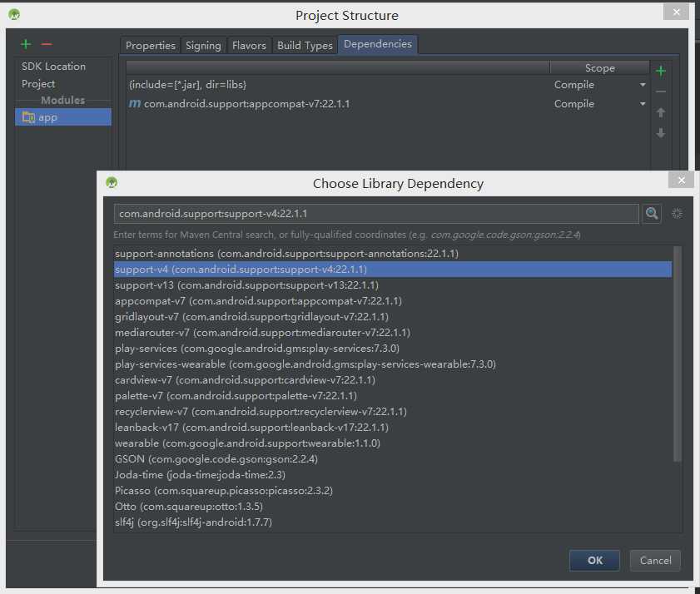Select play-services 7.3.0 library
Viewport: 700px width, 594px height.
pyautogui.click(x=393, y=349)
